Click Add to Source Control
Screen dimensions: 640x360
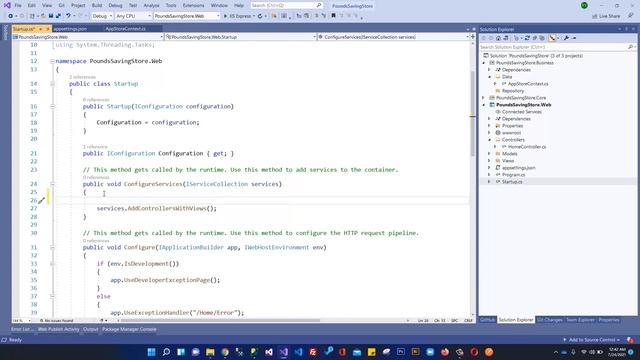[591, 340]
